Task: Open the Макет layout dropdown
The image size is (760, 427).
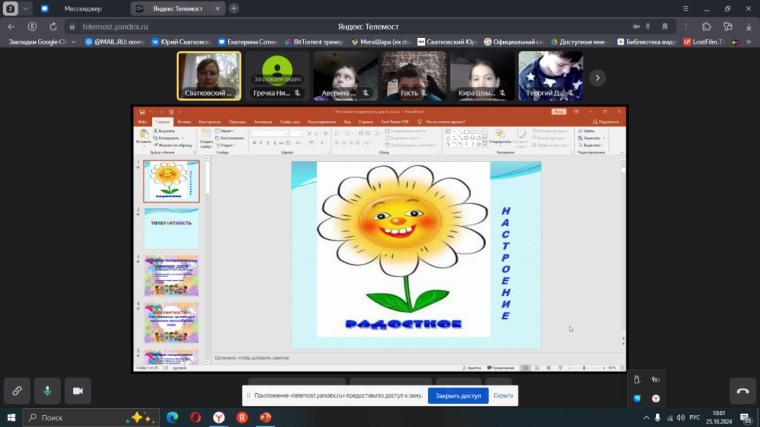Action: click(x=225, y=131)
